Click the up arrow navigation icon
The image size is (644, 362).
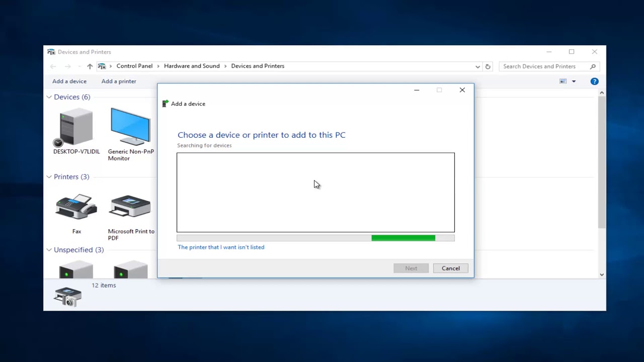[x=90, y=66]
